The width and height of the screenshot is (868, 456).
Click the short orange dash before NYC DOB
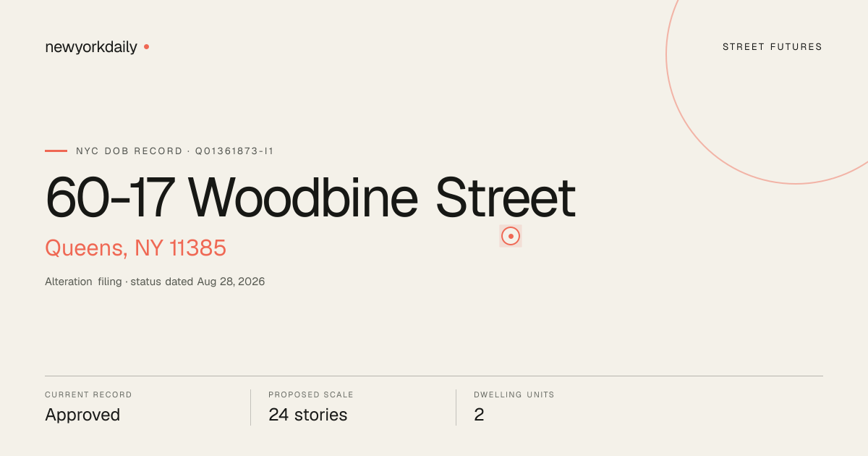[x=56, y=151]
